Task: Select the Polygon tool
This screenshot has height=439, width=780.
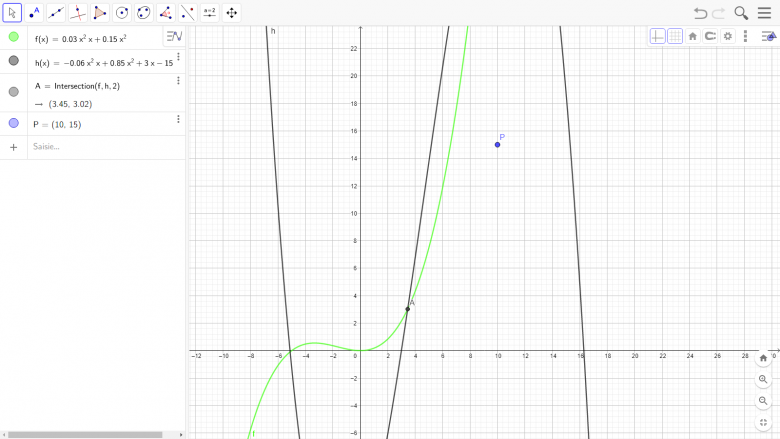Action: (100, 13)
